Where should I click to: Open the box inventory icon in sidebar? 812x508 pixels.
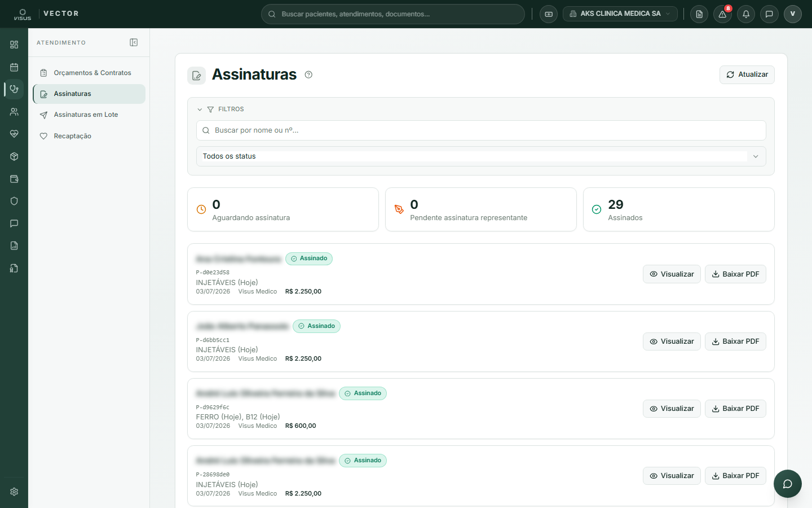(14, 156)
